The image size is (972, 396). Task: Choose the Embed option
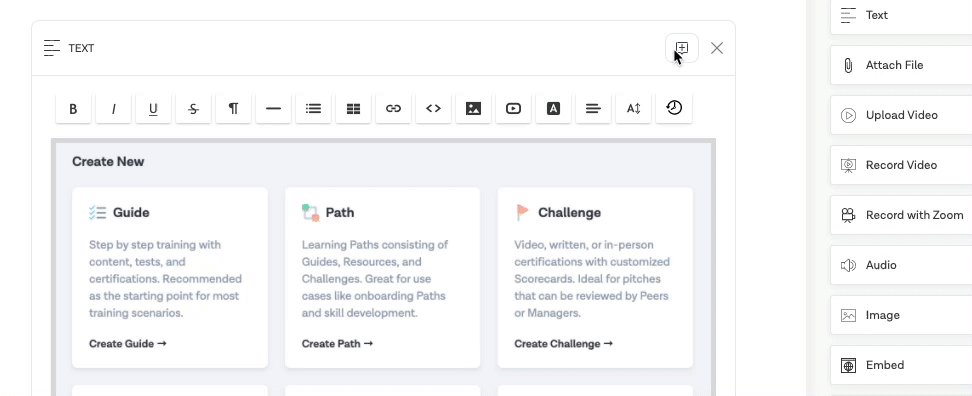point(901,365)
